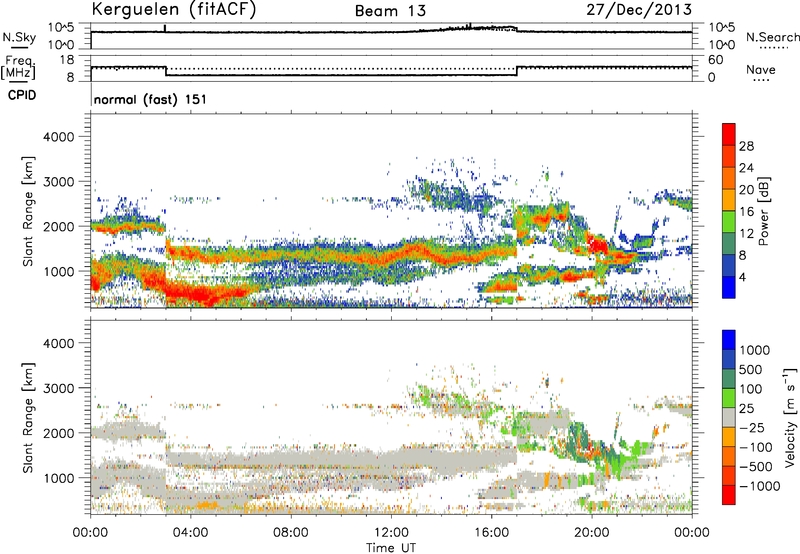This screenshot has height=554, width=800.
Task: Click the velocity panel Slant Range [km] label
Action: click(x=28, y=418)
